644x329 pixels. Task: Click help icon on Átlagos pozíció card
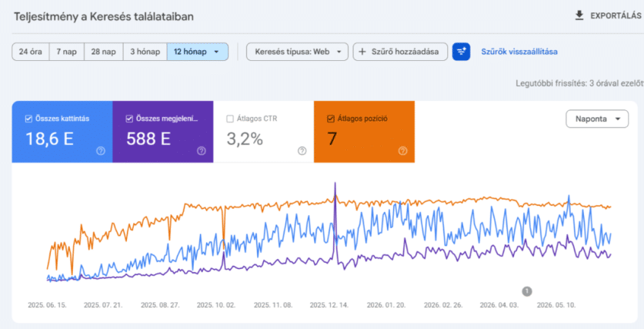[x=402, y=151]
